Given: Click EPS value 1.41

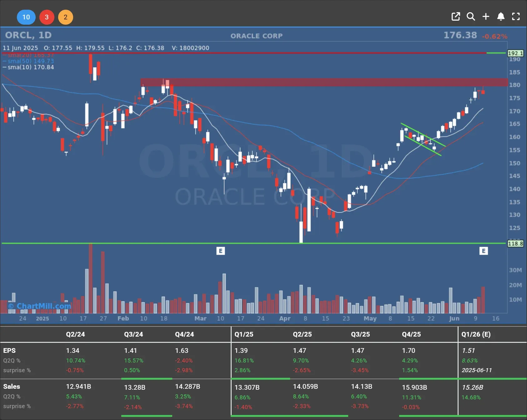Looking at the screenshot, I should pos(131,351).
